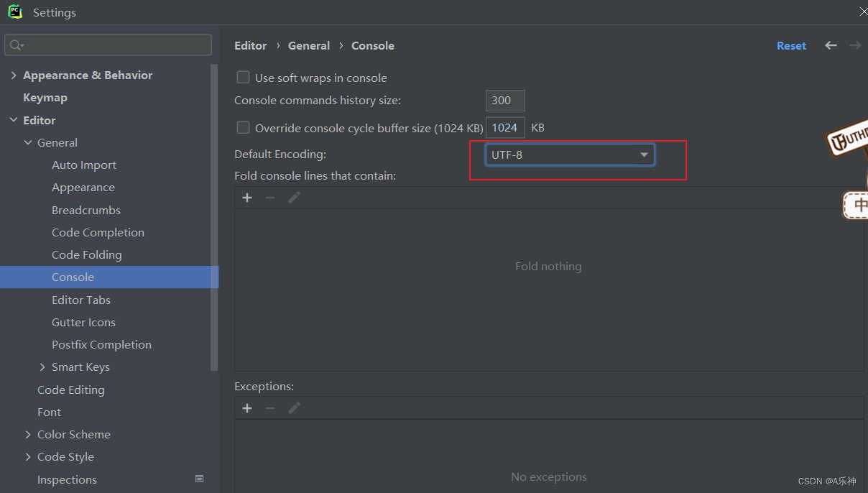Image resolution: width=868 pixels, height=493 pixels.
Task: Add a new exception entry
Action: point(247,408)
